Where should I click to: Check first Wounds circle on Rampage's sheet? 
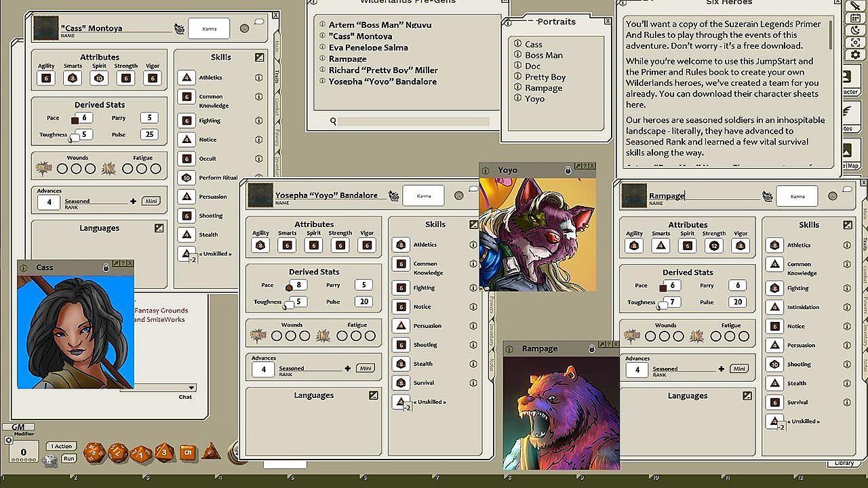point(650,336)
